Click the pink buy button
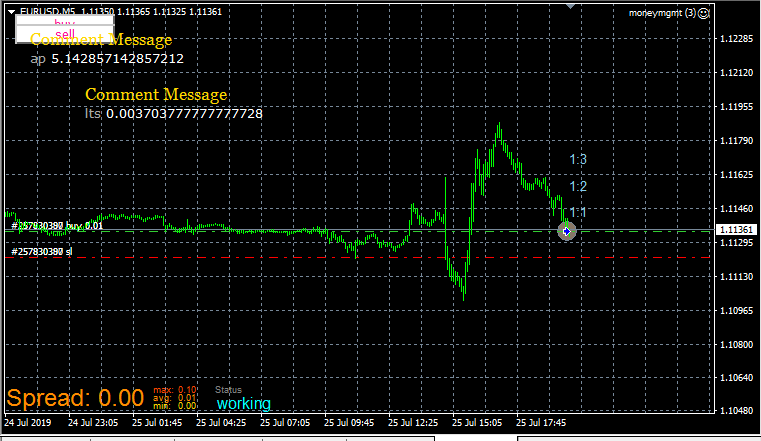The height and width of the screenshot is (441, 761). [65, 21]
